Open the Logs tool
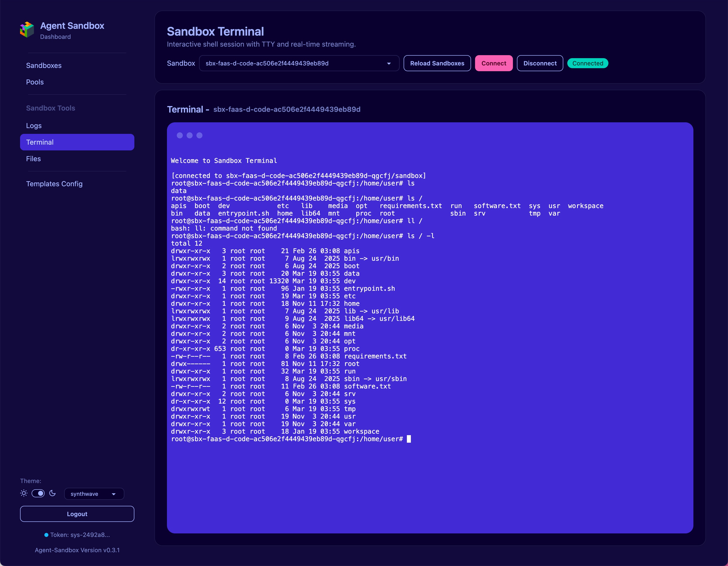Viewport: 728px width, 566px height. 34,126
